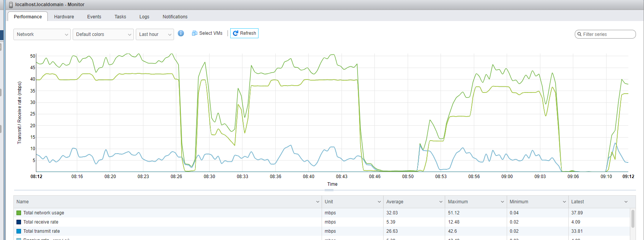Click the green Total network usage swatch
Viewport: 644px width, 240px height.
point(19,213)
